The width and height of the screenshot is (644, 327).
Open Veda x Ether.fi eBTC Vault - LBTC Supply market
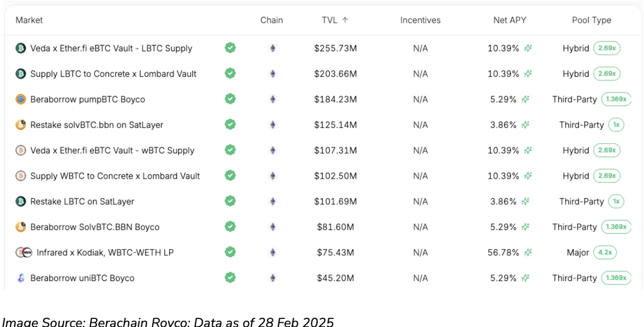(111, 48)
